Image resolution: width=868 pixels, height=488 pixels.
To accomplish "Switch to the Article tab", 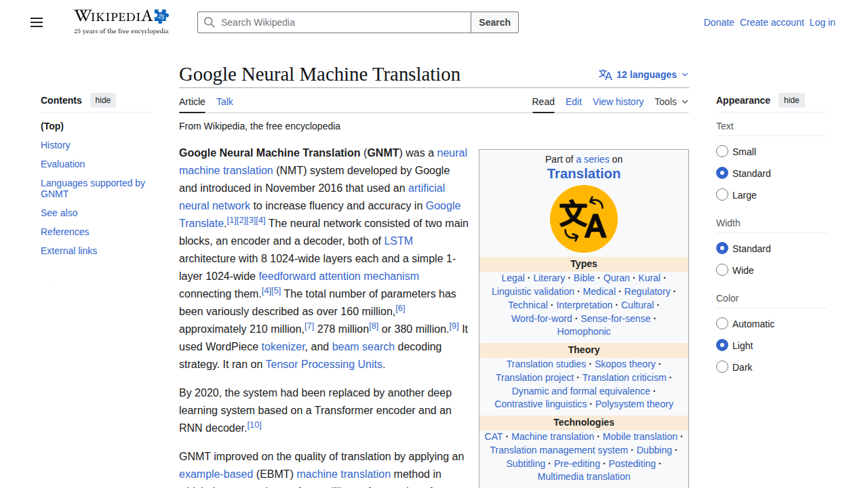I will click(x=192, y=102).
